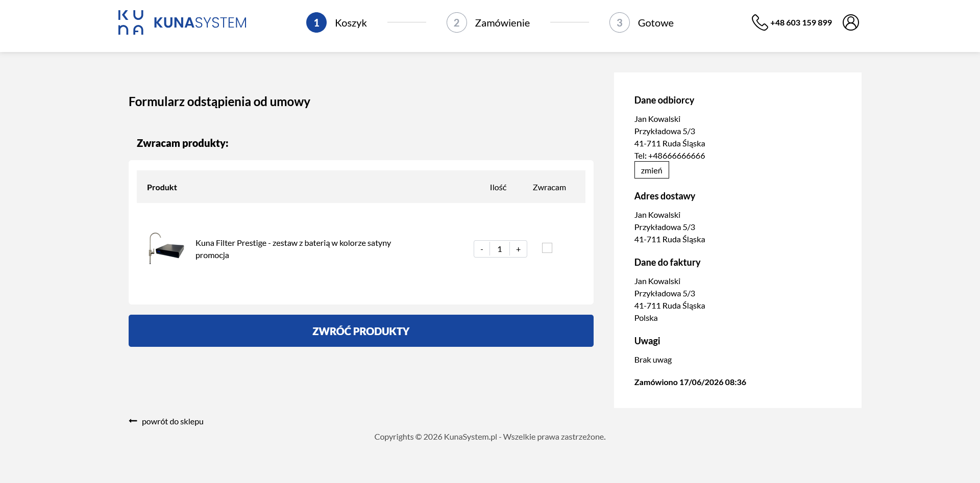Viewport: 980px width, 483px height.
Task: Click the Copyrights 2026 KunaSystem.pl footer text
Action: coord(490,437)
